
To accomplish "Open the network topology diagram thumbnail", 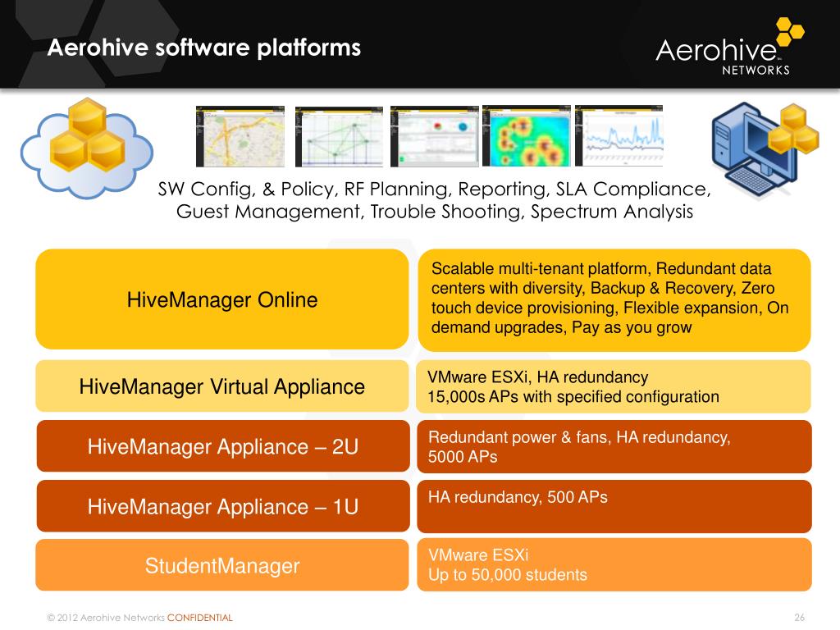I will coord(339,137).
